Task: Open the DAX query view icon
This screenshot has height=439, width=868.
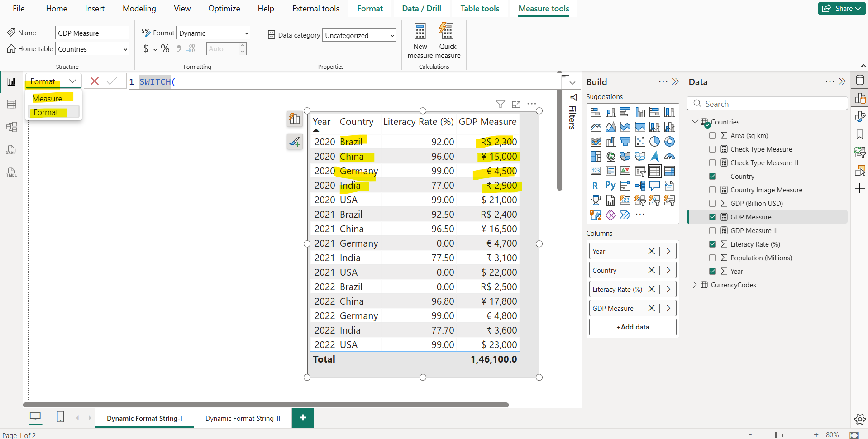Action: [x=11, y=150]
